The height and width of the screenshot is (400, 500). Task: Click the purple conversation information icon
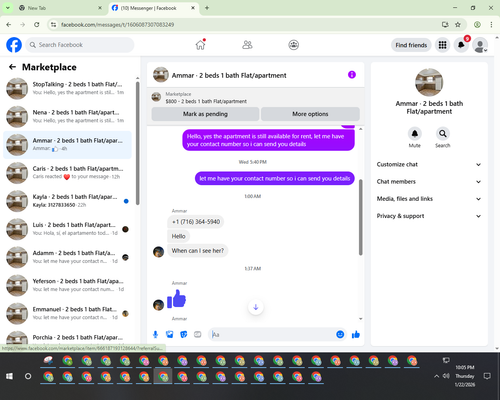tap(352, 75)
